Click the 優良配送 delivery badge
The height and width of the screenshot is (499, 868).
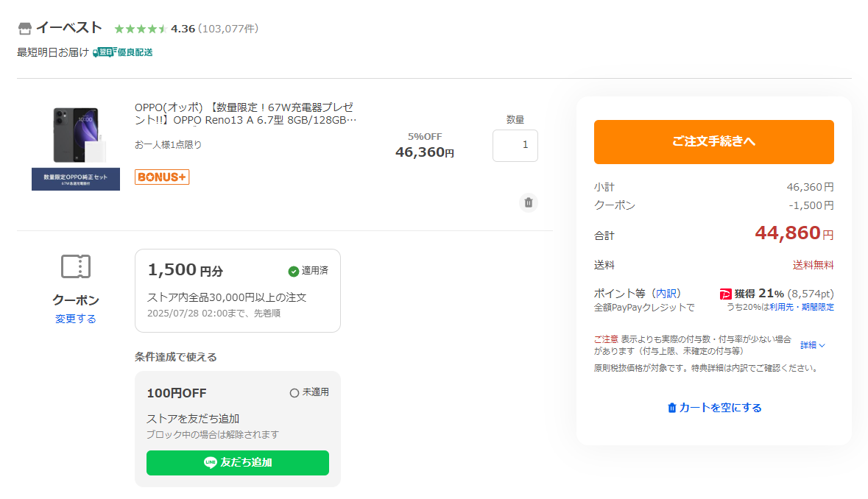pyautogui.click(x=123, y=52)
